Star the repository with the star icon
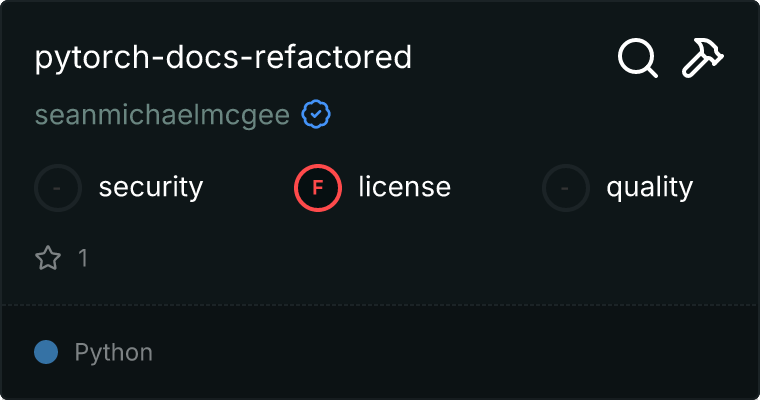 click(48, 259)
